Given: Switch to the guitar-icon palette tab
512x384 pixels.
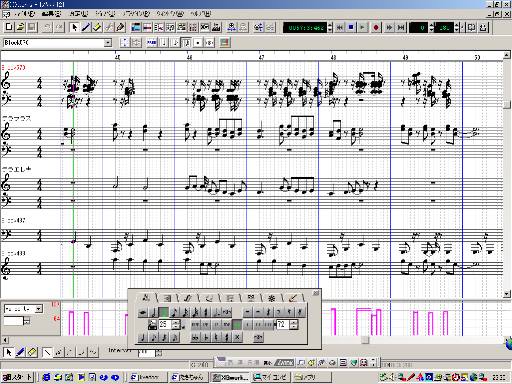Looking at the screenshot, I should click(x=292, y=298).
